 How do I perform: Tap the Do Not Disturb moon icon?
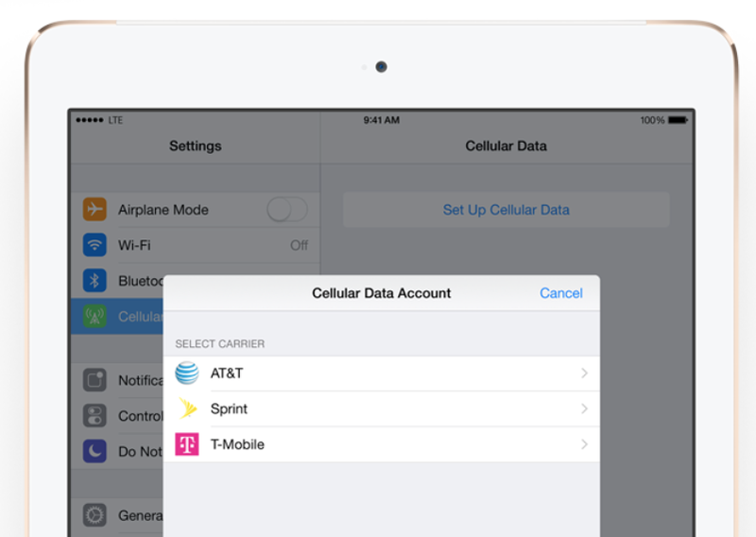click(x=94, y=451)
